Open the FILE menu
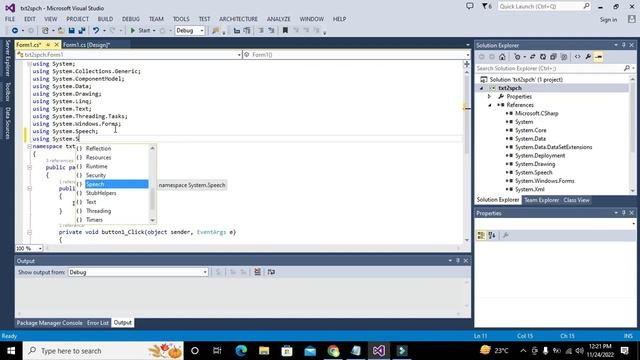 [x=10, y=19]
